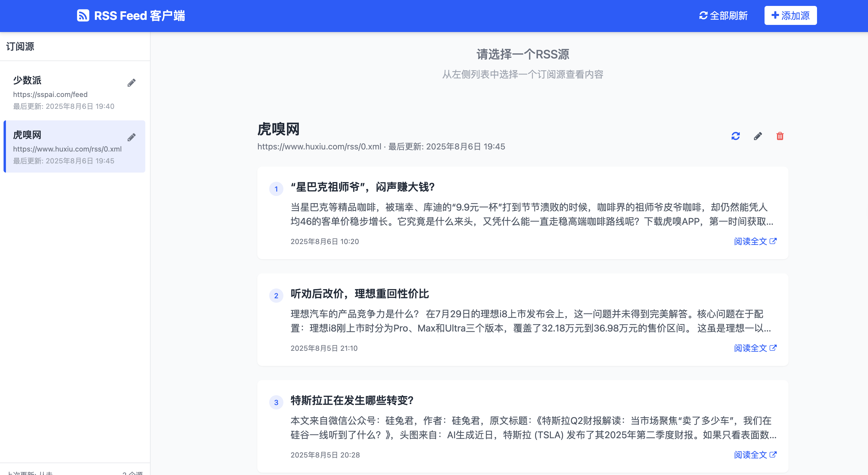
Task: Click the RSS Feed 客户端 app title
Action: point(140,15)
